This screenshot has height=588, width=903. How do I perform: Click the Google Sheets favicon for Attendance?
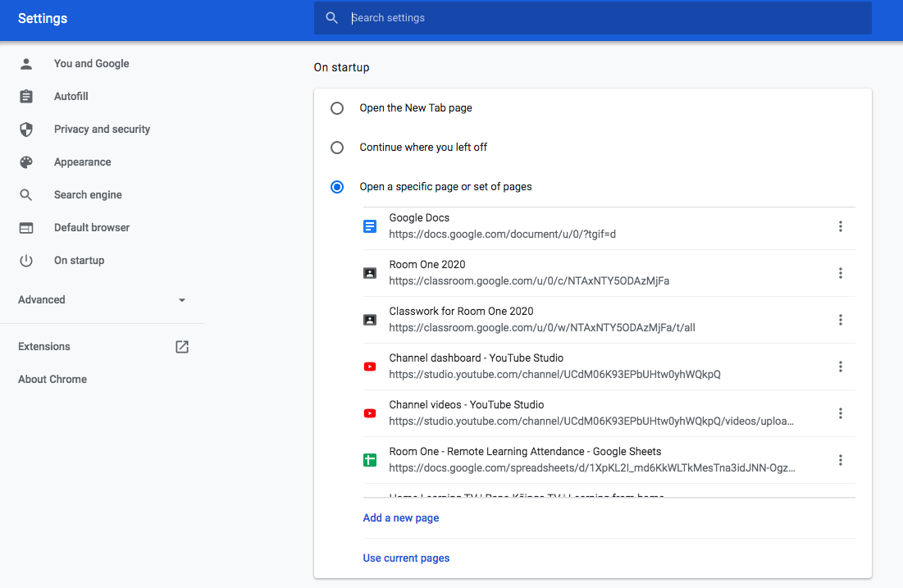point(370,460)
